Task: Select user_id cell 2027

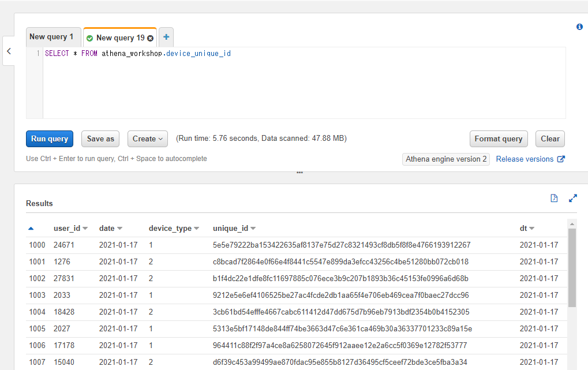Action: click(x=62, y=328)
